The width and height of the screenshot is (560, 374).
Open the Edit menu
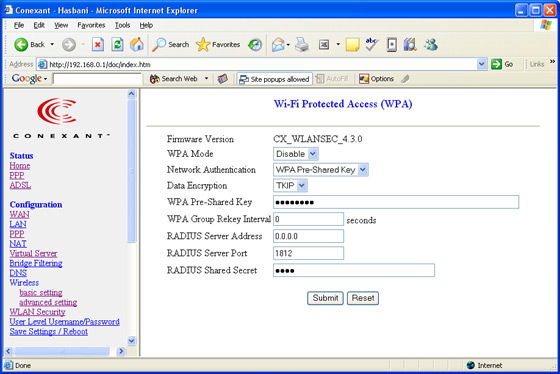(39, 25)
